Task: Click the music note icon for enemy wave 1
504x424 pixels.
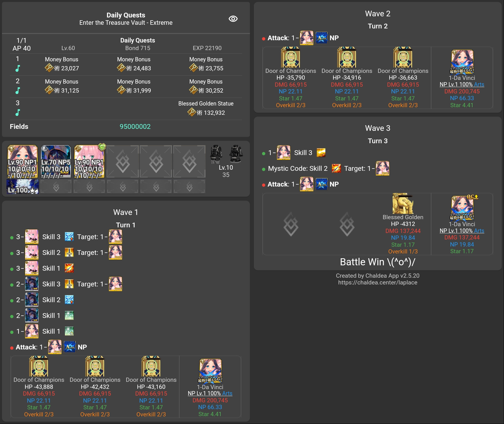Action: 17,68
